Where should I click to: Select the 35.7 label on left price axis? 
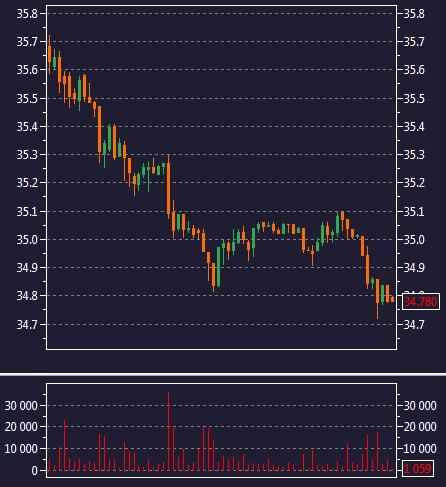pyautogui.click(x=27, y=42)
